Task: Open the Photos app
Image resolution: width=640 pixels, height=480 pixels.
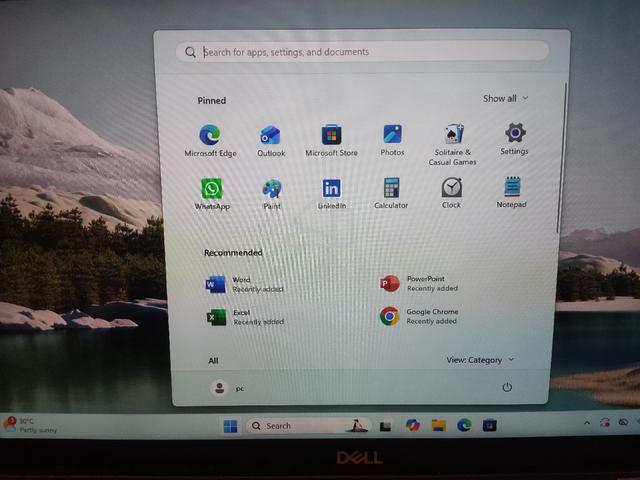Action: pyautogui.click(x=392, y=140)
